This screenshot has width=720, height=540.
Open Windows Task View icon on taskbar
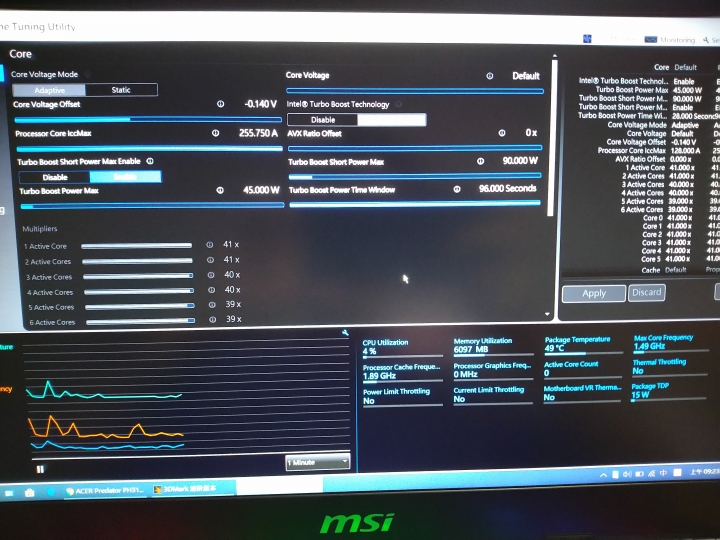pos(9,493)
